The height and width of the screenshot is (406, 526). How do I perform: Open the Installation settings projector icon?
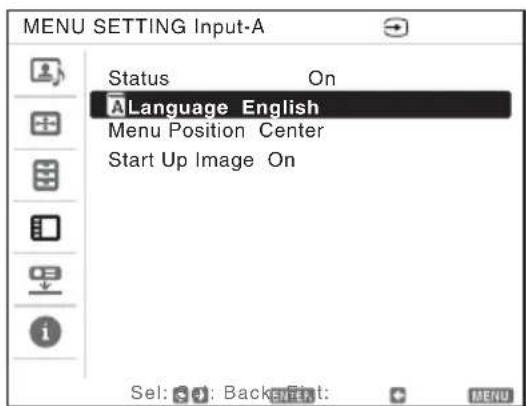pyautogui.click(x=45, y=281)
